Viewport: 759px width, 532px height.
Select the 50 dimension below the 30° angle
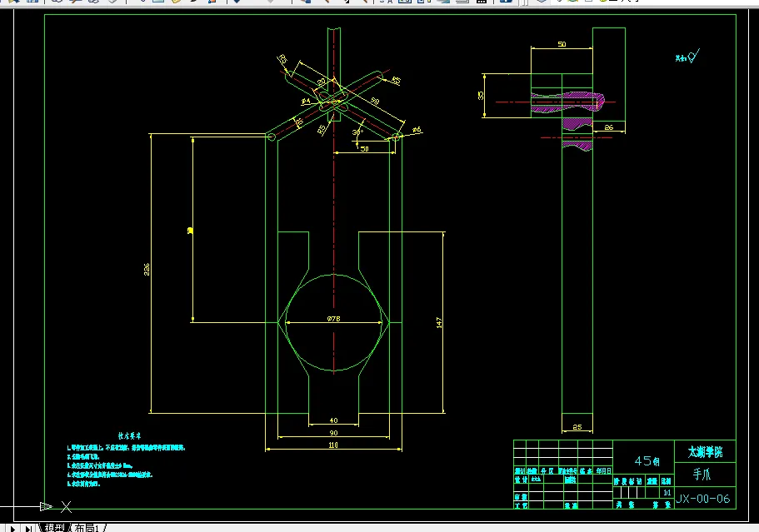point(364,149)
